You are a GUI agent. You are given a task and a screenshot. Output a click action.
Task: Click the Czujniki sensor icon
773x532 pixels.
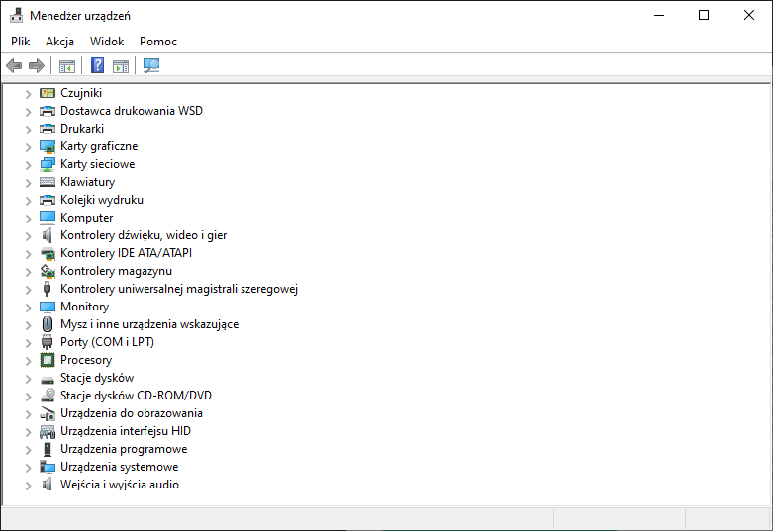(48, 93)
